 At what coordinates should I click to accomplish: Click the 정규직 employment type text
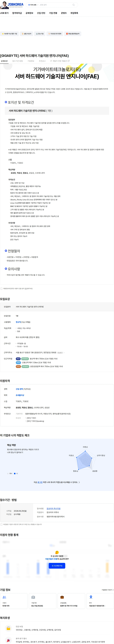pos(18,322)
